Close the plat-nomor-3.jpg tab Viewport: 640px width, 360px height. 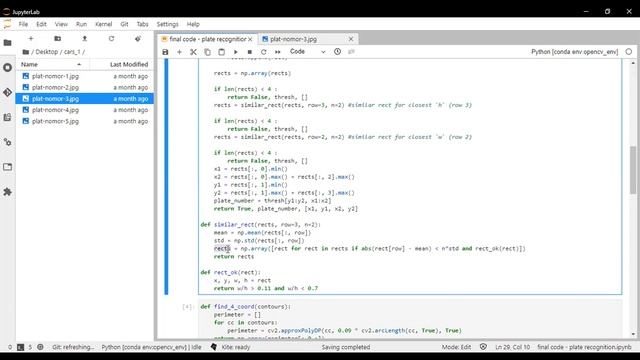pos(351,39)
